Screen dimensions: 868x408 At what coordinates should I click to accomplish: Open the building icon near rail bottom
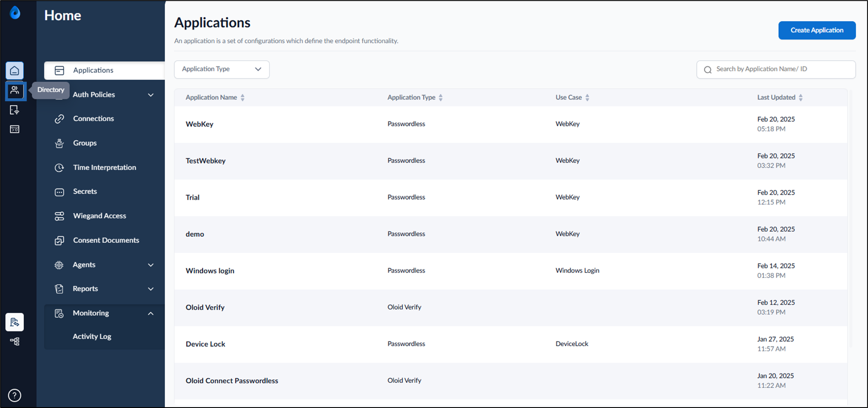(15, 322)
